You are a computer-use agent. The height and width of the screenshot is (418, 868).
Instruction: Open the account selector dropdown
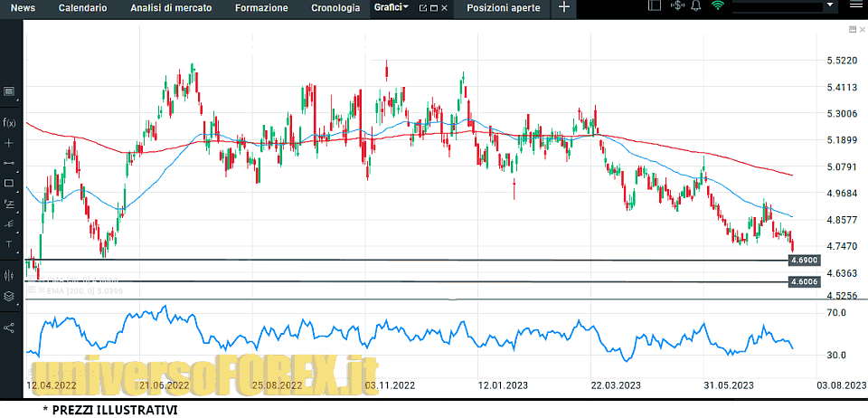click(x=830, y=7)
